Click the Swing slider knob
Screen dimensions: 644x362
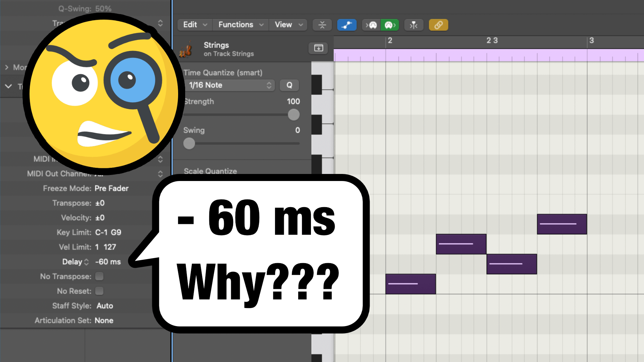click(x=189, y=143)
